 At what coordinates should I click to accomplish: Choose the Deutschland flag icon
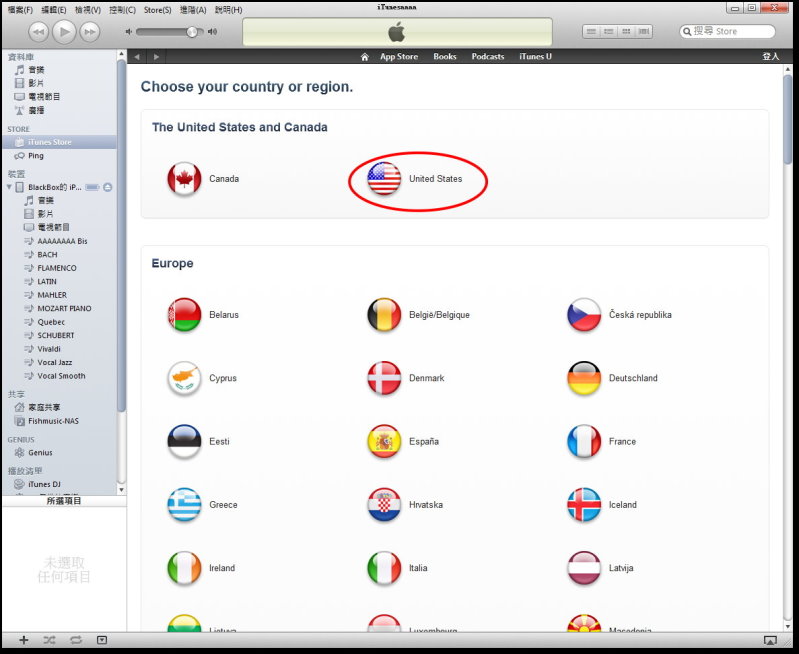pos(584,378)
